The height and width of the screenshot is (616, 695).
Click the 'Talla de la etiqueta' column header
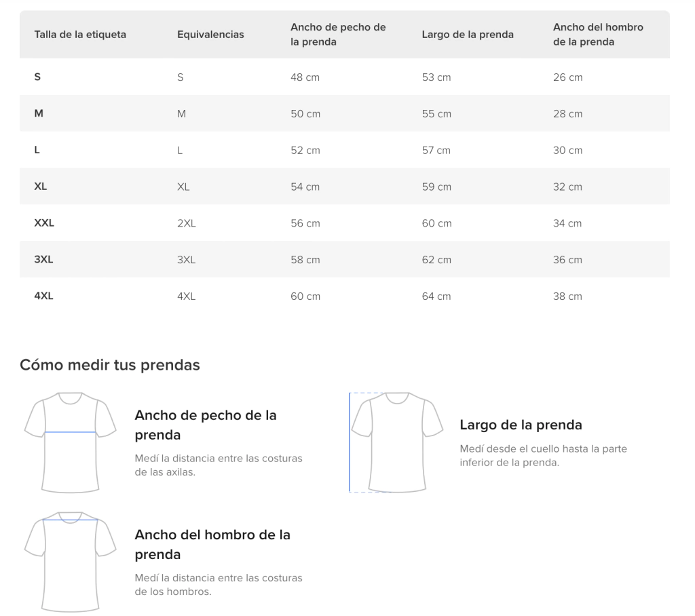pyautogui.click(x=80, y=35)
